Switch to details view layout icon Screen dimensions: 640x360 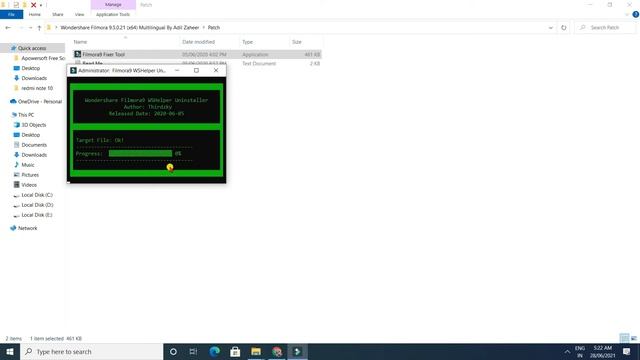coord(624,338)
